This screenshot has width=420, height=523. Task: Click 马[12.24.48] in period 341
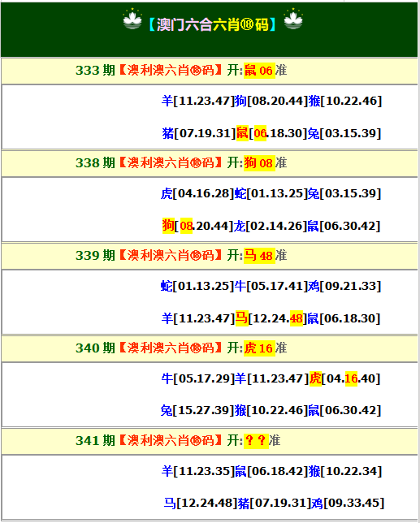[201, 503]
